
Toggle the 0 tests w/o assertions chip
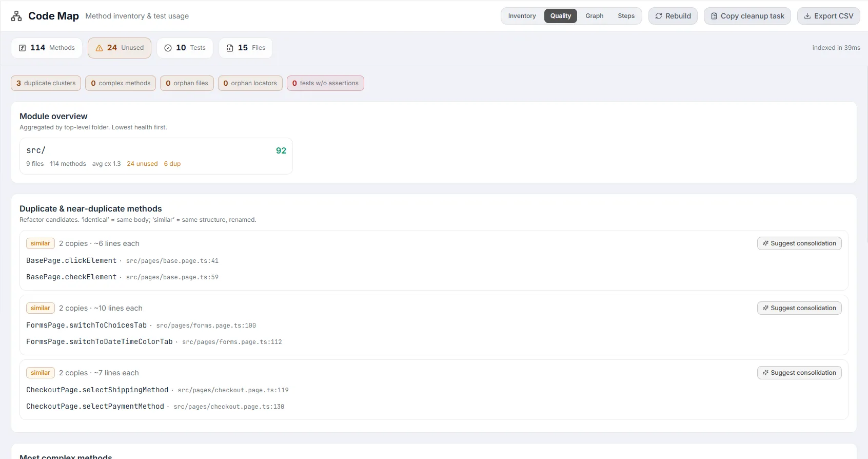tap(325, 83)
